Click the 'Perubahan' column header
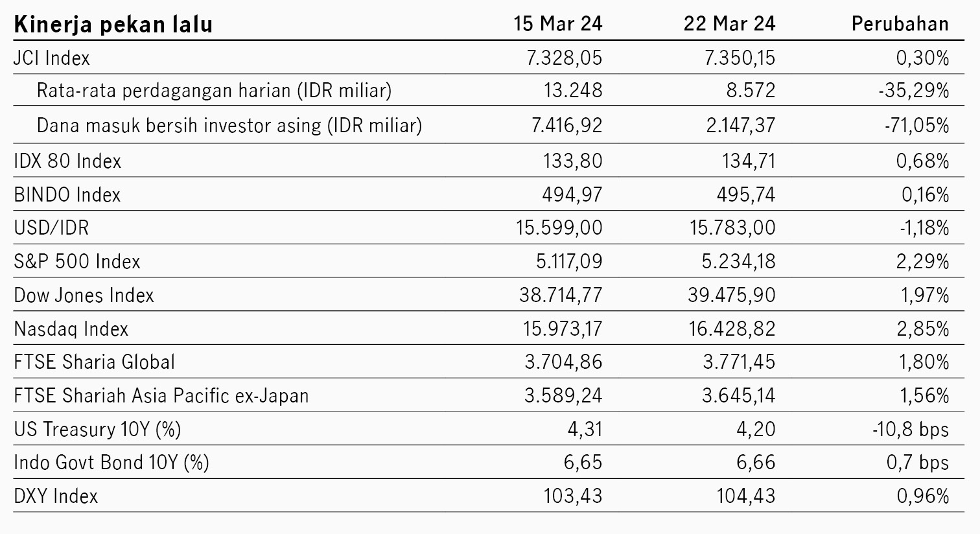Image resolution: width=980 pixels, height=534 pixels. (900, 24)
